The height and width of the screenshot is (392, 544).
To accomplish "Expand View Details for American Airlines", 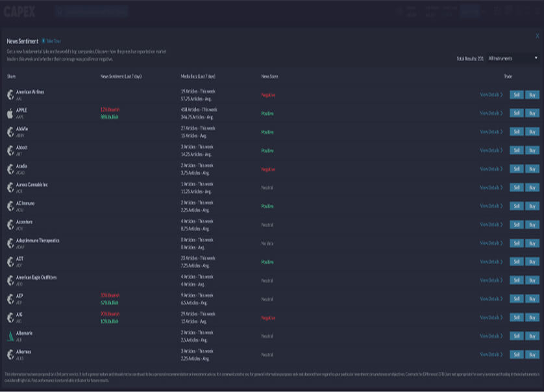I will click(x=491, y=95).
